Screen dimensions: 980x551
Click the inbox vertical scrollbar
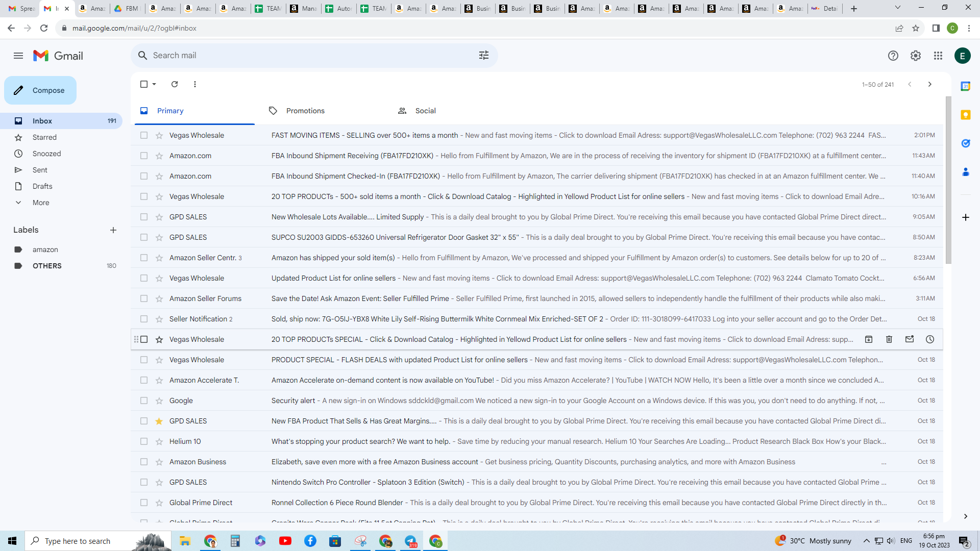[x=948, y=180]
